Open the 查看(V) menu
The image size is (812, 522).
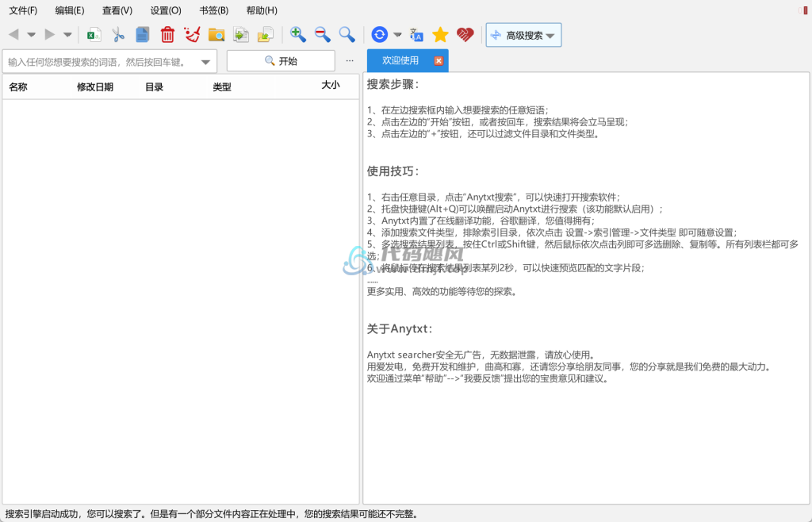[117, 10]
